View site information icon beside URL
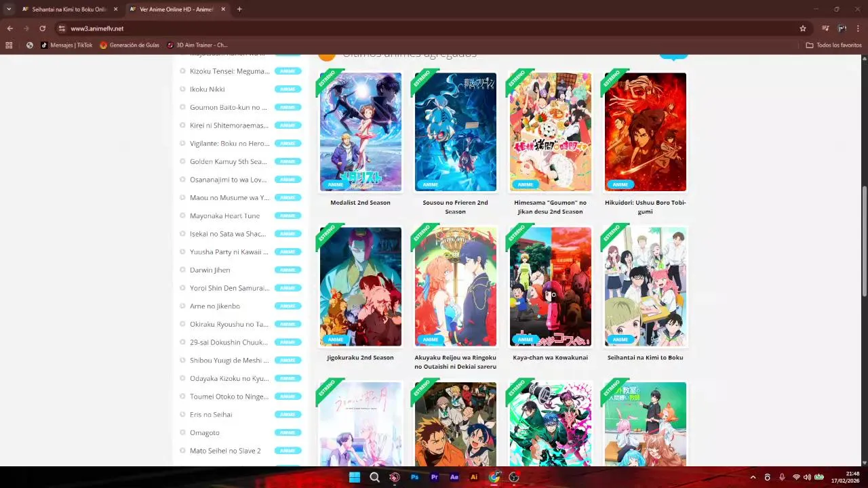 coord(62,28)
